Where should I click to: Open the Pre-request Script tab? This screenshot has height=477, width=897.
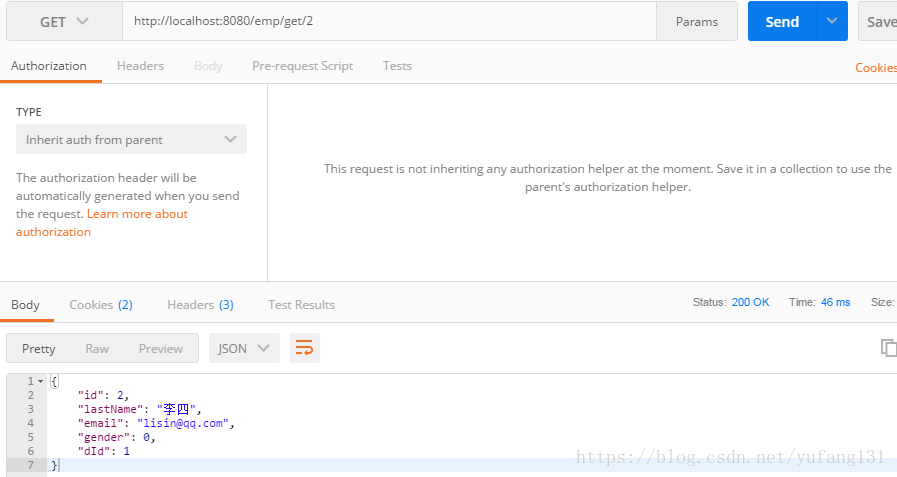(303, 66)
